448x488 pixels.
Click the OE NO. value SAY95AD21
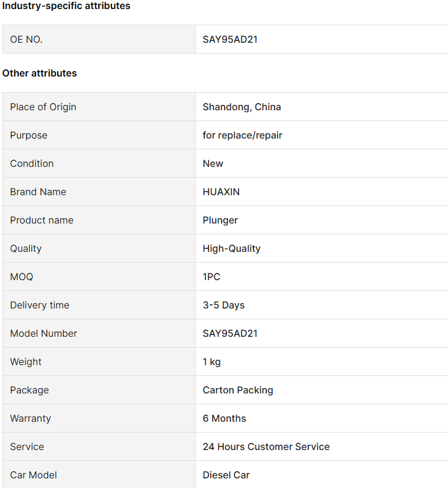click(230, 40)
